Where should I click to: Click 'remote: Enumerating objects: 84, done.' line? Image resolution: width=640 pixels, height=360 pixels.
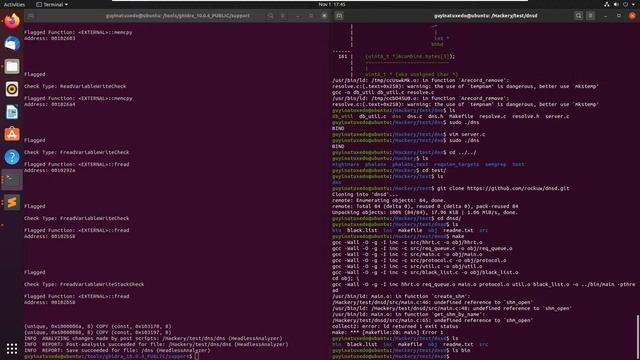(389, 200)
